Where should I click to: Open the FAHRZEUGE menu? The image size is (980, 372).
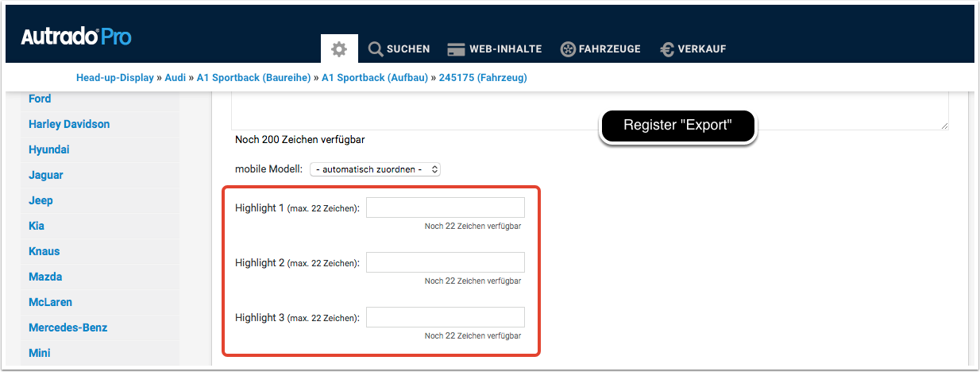tap(600, 49)
